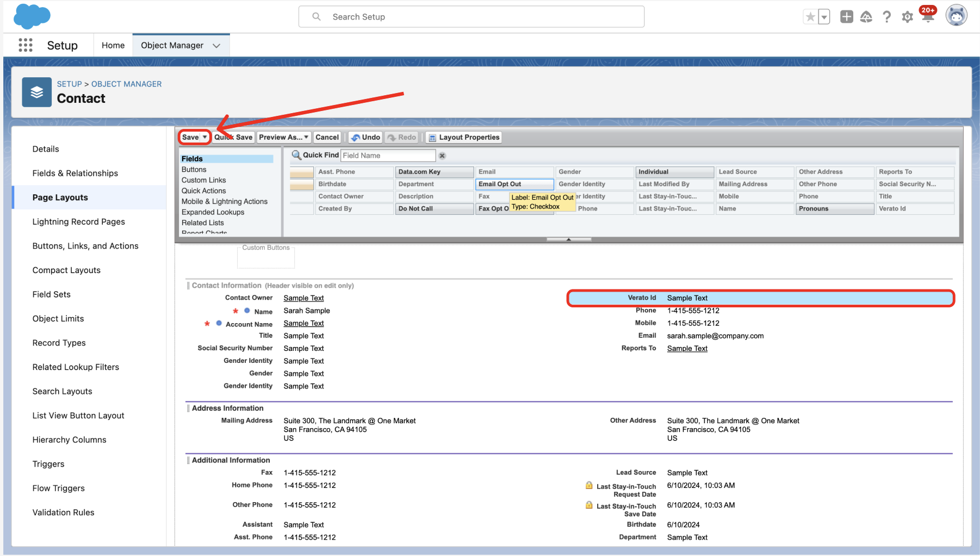Click the OBJECT MANAGER breadcrumb link
This screenshot has height=556, width=980.
(127, 84)
